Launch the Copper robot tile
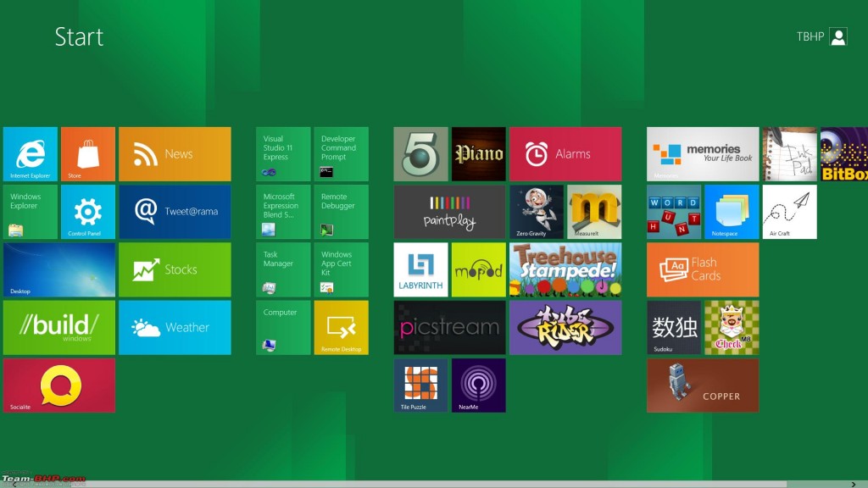 (x=703, y=385)
